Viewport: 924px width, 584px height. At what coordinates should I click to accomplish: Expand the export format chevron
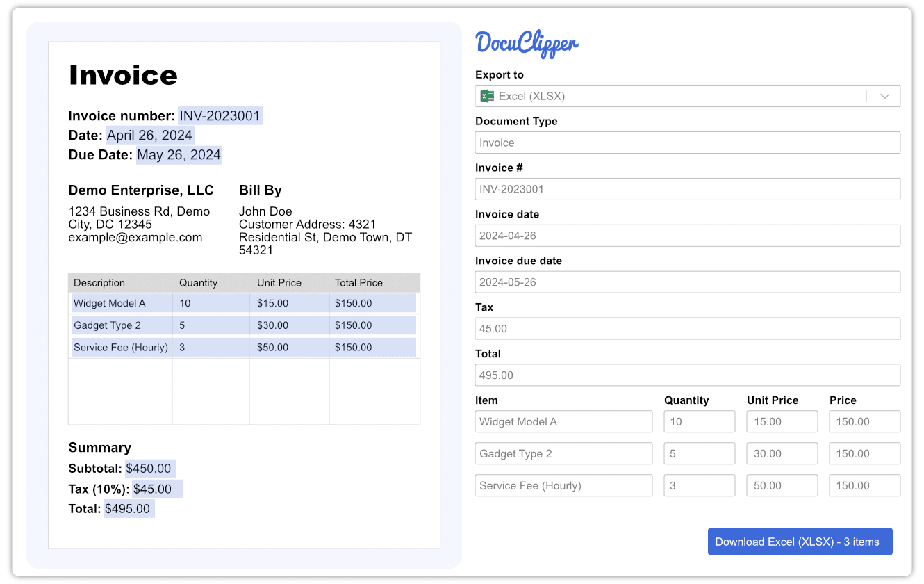point(884,95)
